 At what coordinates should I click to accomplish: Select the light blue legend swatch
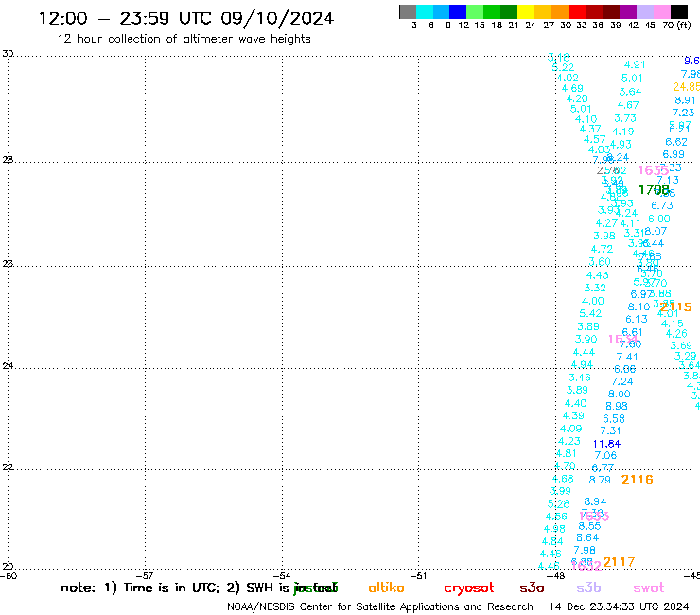pyautogui.click(x=442, y=11)
